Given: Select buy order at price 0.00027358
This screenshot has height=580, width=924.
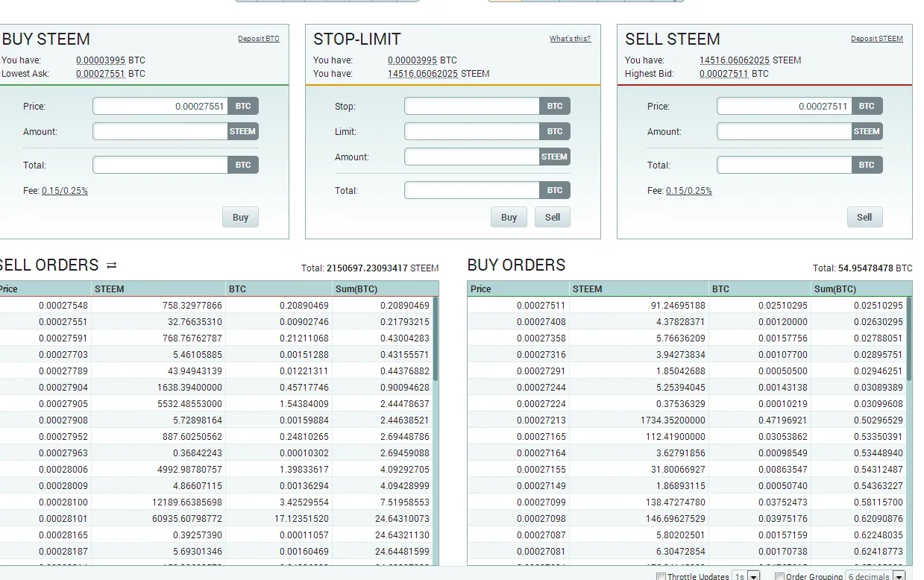Looking at the screenshot, I should (x=687, y=338).
